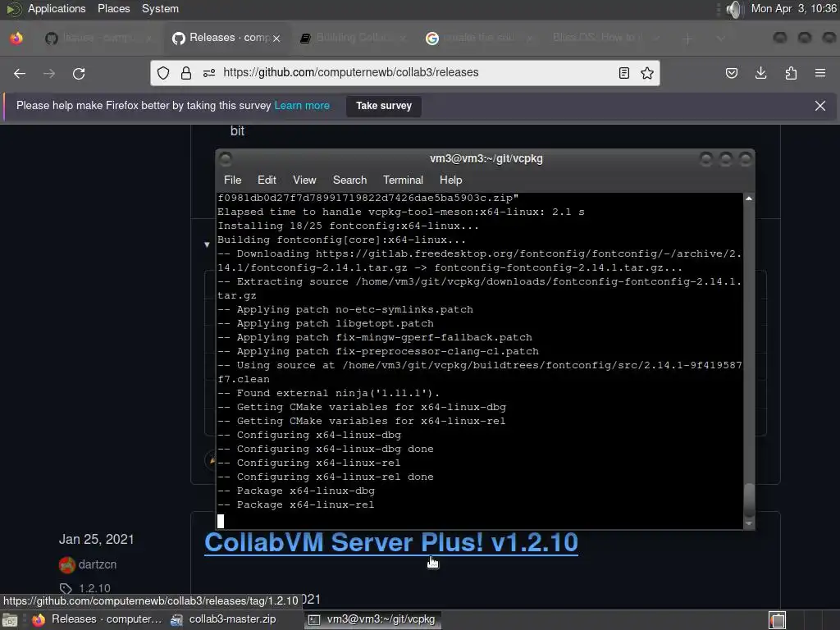Open the terminal Search menu
The height and width of the screenshot is (630, 840).
[x=349, y=180]
